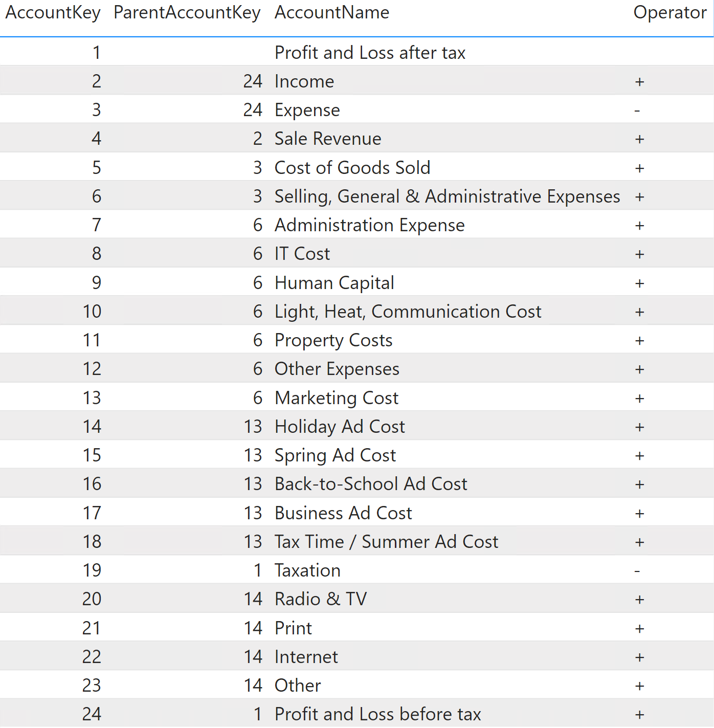
Task: Click the AccountName column header
Action: click(332, 13)
